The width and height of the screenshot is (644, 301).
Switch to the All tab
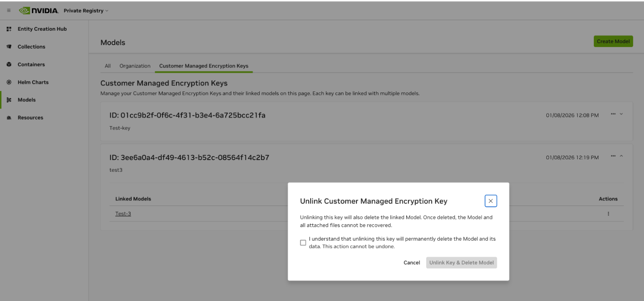[108, 66]
